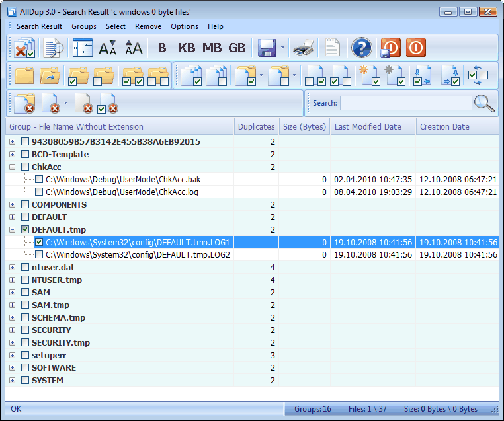Click the invert selection icon with arrows

[478, 75]
